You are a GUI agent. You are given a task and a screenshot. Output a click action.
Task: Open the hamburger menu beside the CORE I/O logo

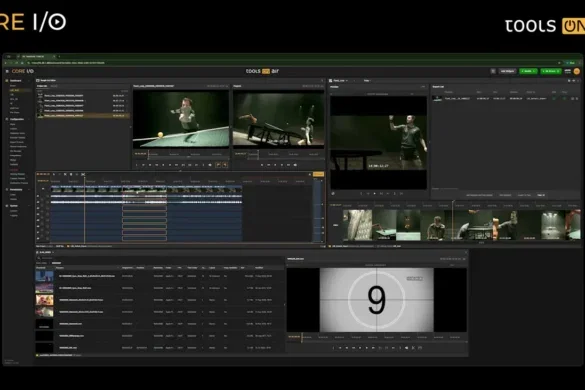point(7,71)
